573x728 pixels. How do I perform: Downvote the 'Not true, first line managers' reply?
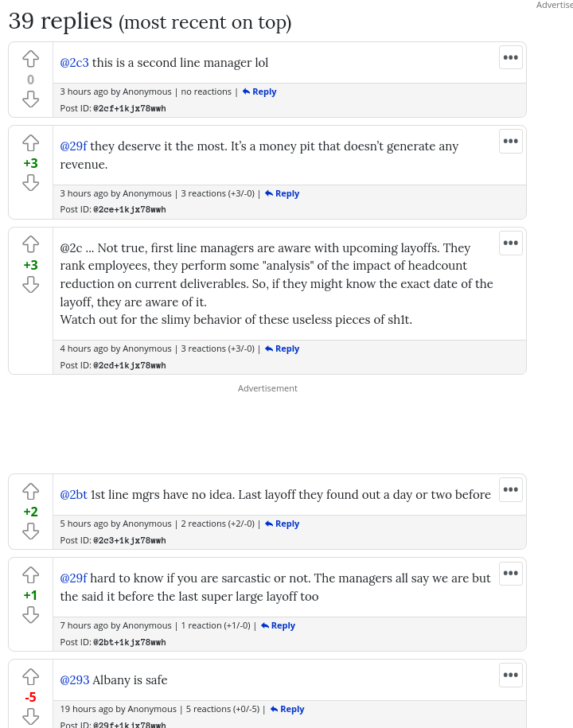[x=30, y=285]
